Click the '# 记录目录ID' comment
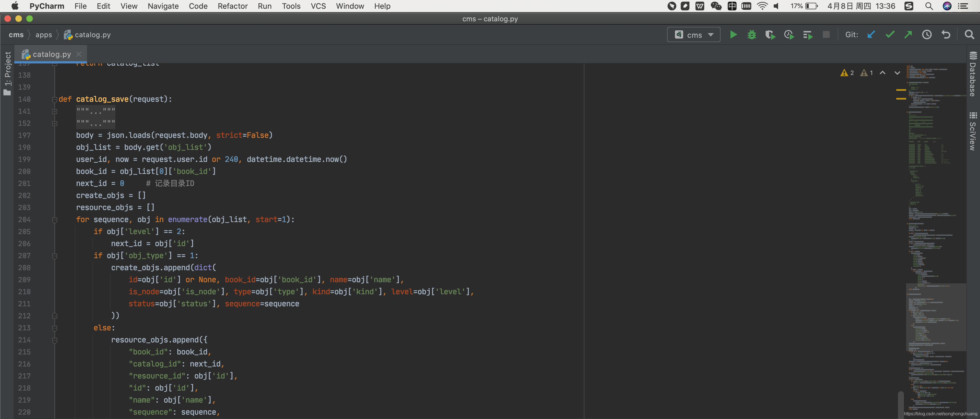This screenshot has width=980, height=419. pyautogui.click(x=170, y=183)
